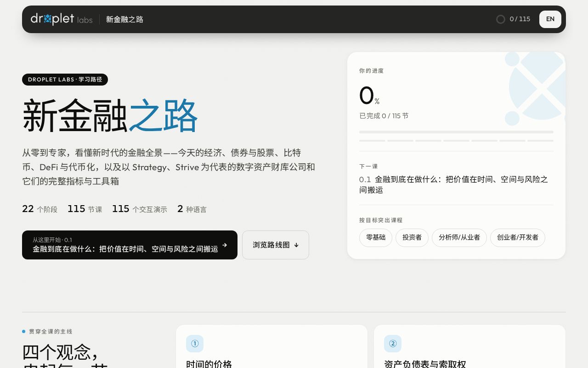Viewport: 588px width, 368px height.
Task: Click the large 新金融之路 page heading
Action: coord(110,116)
